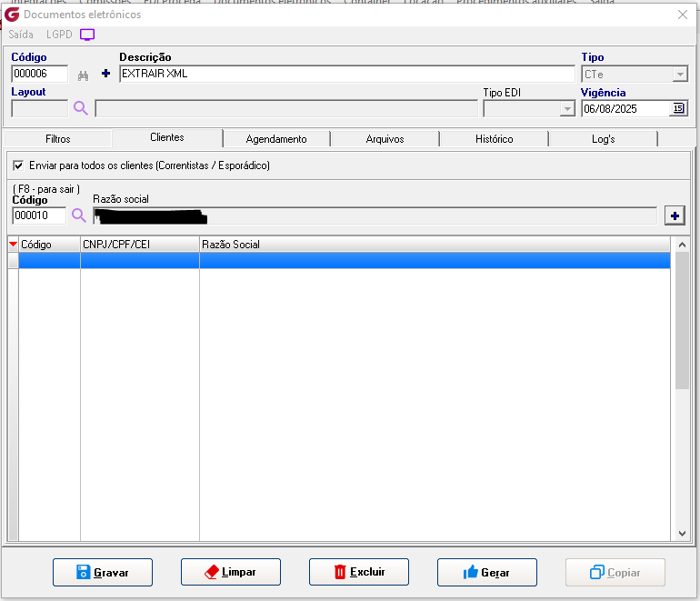The height and width of the screenshot is (601, 700).
Task: Click scrollbar up arrow in client grid
Action: pyautogui.click(x=682, y=245)
